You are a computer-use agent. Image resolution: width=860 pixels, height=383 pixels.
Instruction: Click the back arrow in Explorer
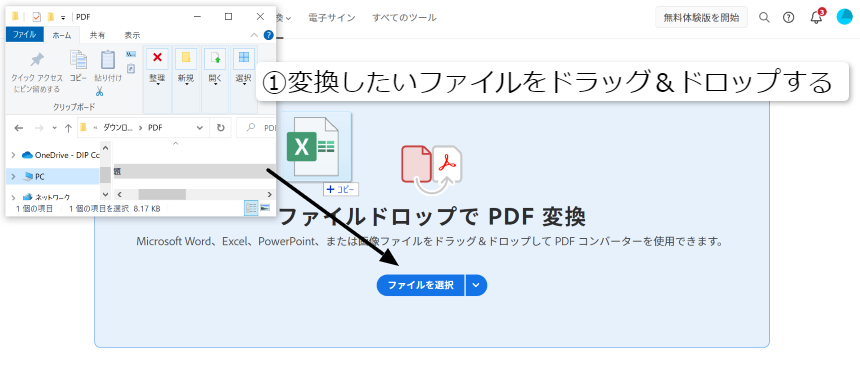[19, 128]
